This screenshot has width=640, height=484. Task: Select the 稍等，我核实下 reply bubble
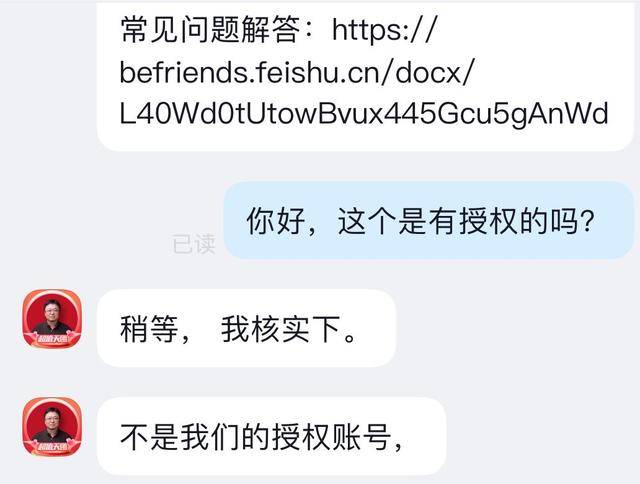click(247, 328)
